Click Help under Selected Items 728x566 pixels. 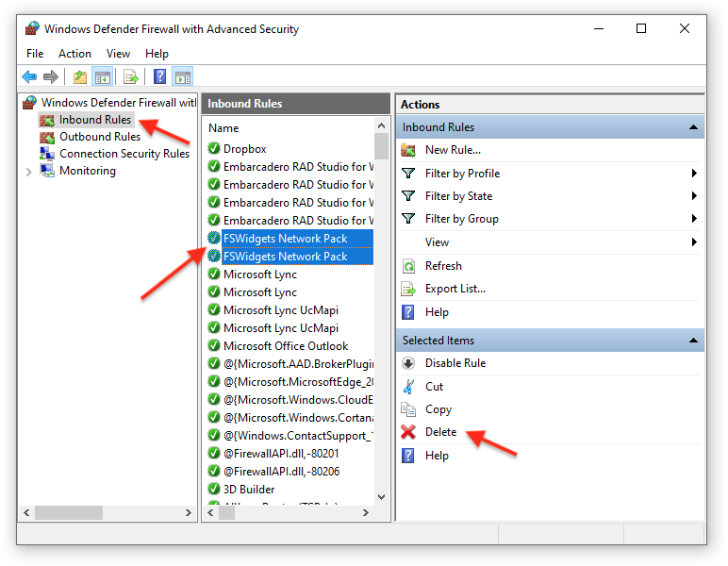tap(437, 456)
